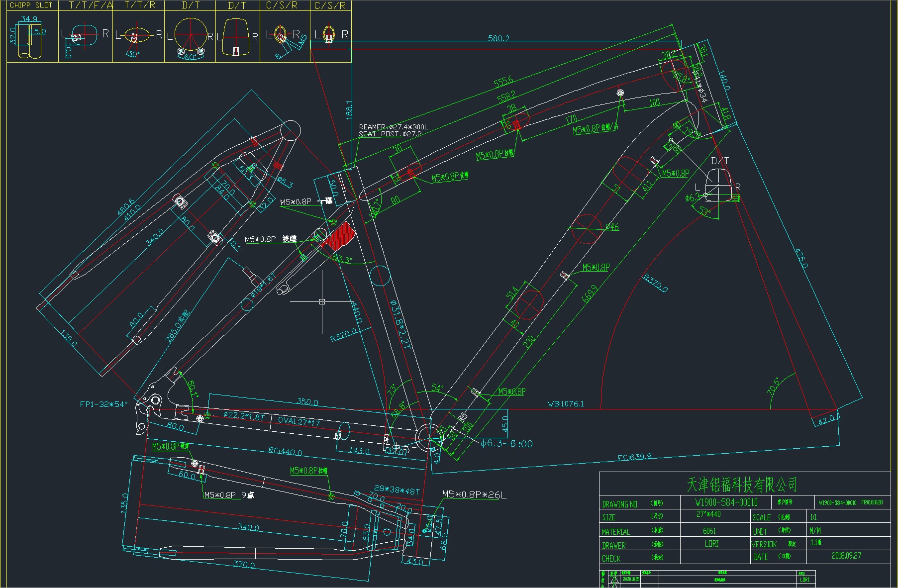Select the WB:1076.1 wheelbase dimension
Screen dimensions: 898x588
pyautogui.click(x=566, y=404)
